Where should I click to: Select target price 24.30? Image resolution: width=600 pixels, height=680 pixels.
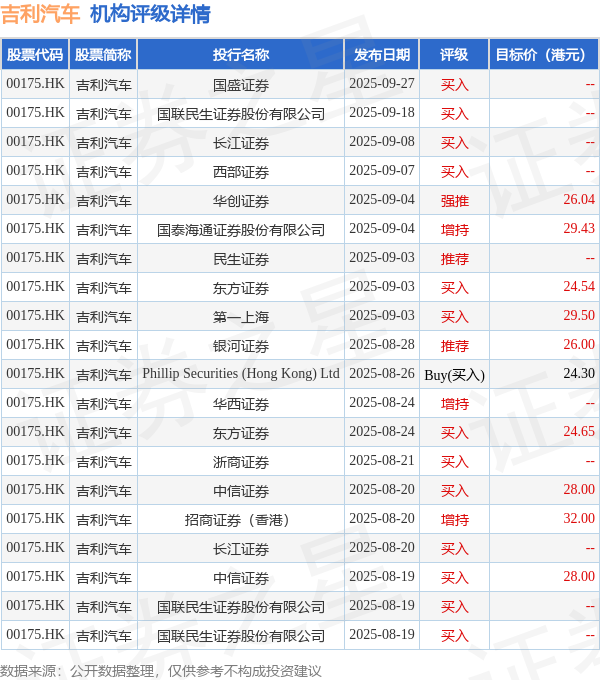(x=579, y=373)
